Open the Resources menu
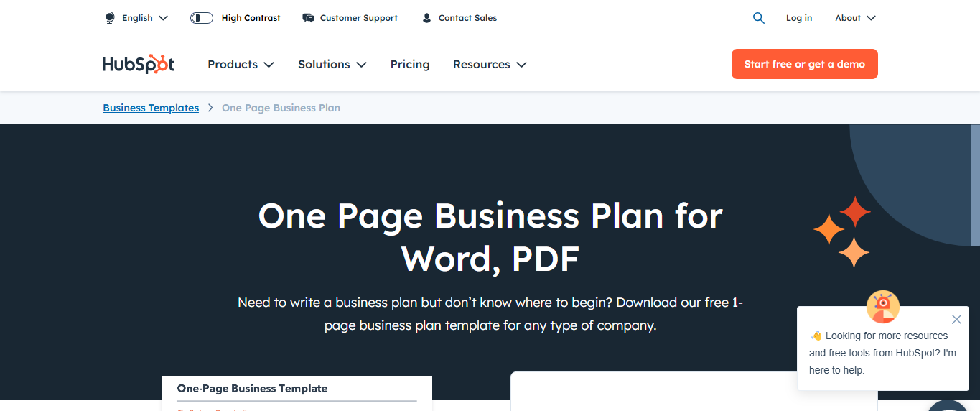This screenshot has height=411, width=980. [490, 64]
